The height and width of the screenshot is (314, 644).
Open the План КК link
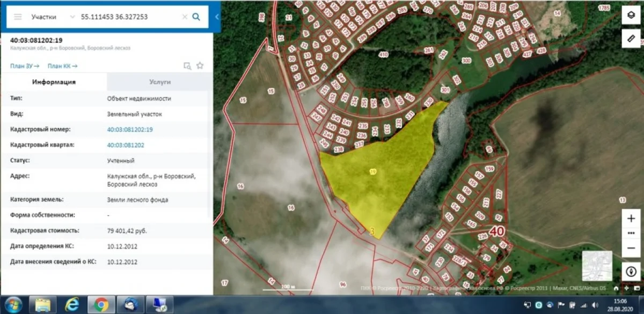(x=62, y=66)
